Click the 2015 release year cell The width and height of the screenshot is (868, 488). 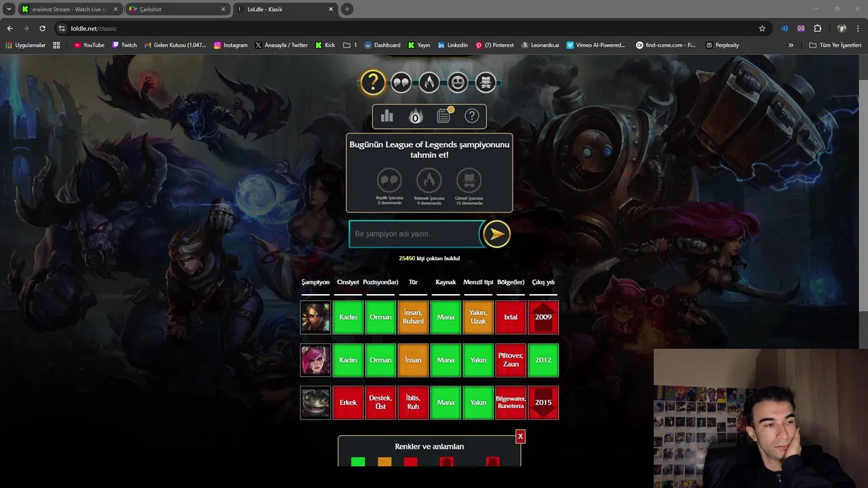pos(543,403)
